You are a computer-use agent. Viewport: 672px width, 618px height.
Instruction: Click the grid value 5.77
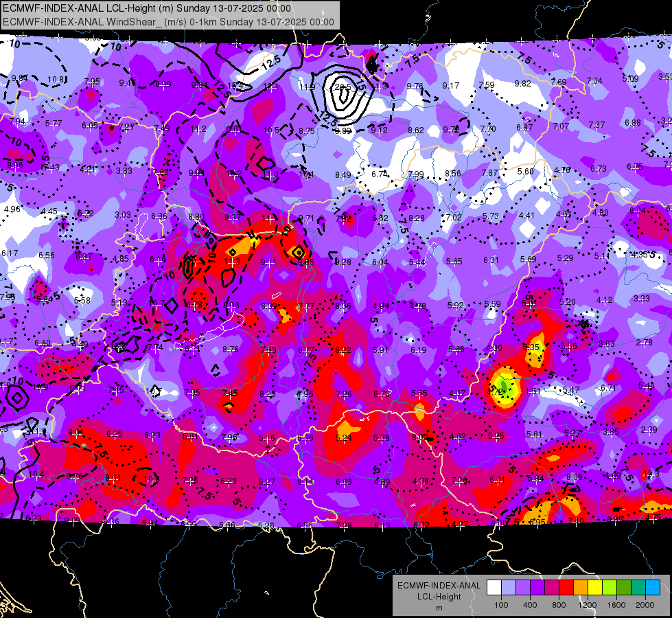(x=54, y=123)
